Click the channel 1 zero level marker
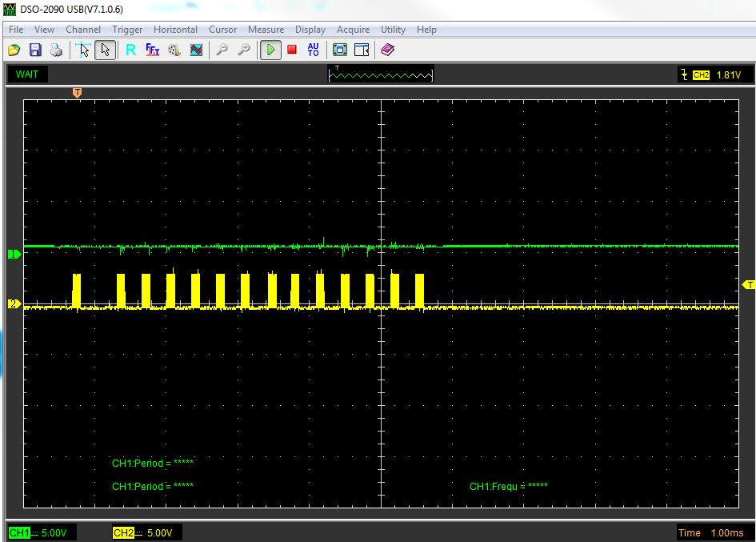The height and width of the screenshot is (542, 756). tap(14, 254)
